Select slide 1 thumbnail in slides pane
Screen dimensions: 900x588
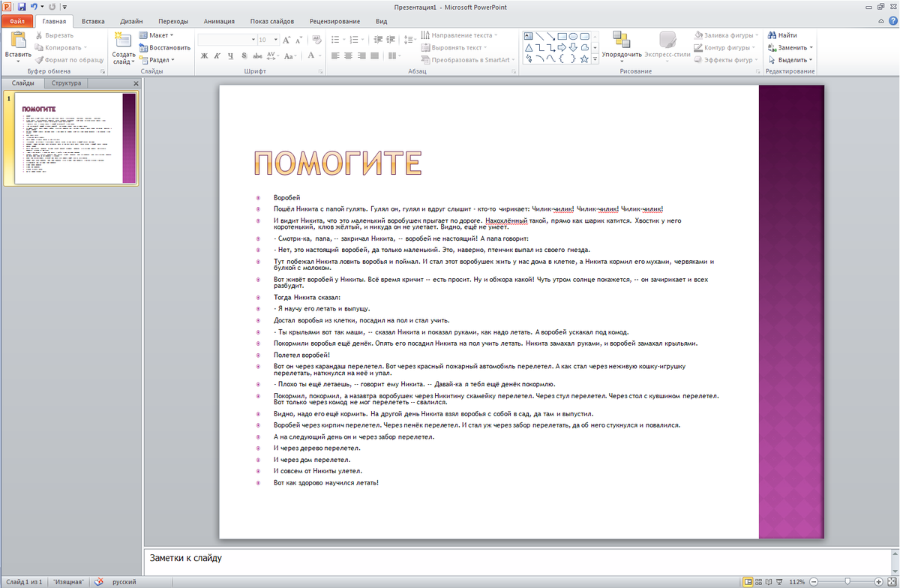point(75,138)
